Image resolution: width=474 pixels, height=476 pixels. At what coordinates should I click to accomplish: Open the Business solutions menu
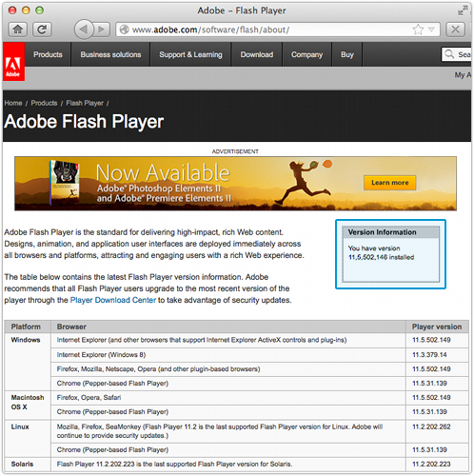tap(110, 54)
